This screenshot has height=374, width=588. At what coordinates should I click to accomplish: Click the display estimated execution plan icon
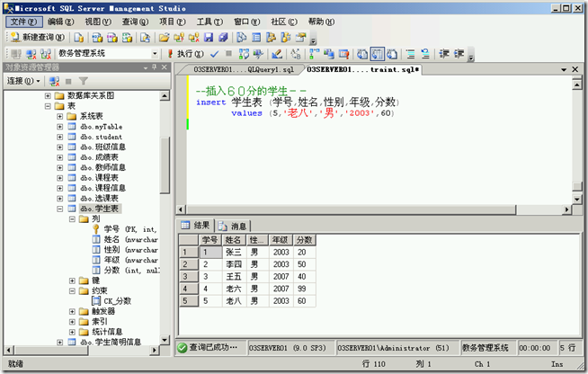point(244,54)
